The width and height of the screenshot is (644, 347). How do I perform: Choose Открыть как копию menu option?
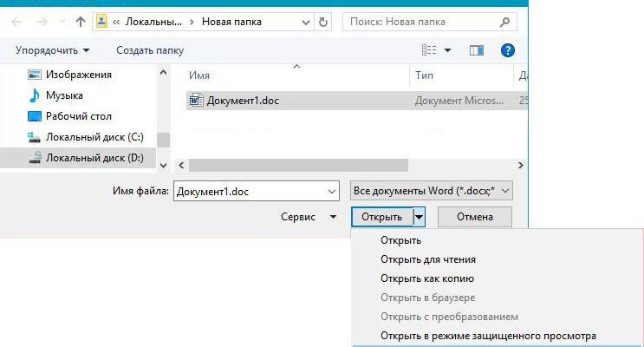tap(426, 278)
